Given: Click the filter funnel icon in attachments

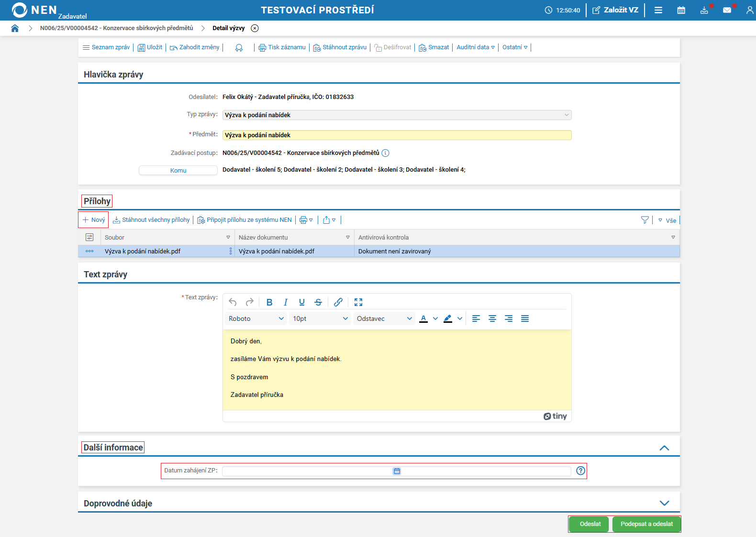Looking at the screenshot, I should tap(645, 220).
